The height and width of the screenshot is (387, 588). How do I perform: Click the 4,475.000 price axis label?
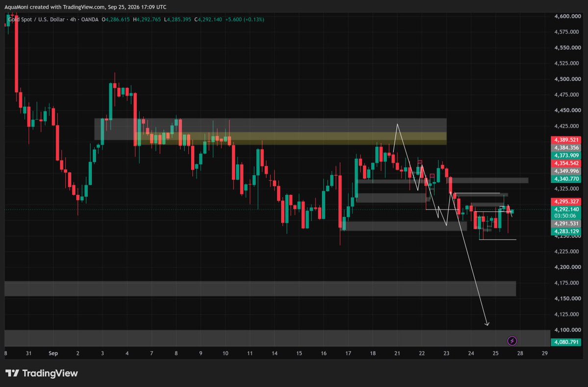(567, 95)
